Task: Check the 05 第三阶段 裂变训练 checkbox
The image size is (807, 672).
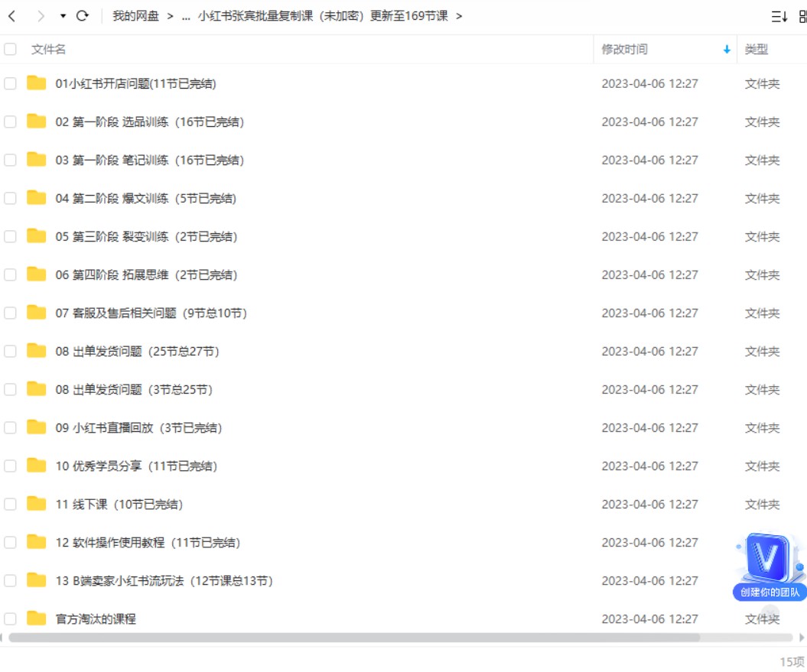Action: tap(10, 237)
